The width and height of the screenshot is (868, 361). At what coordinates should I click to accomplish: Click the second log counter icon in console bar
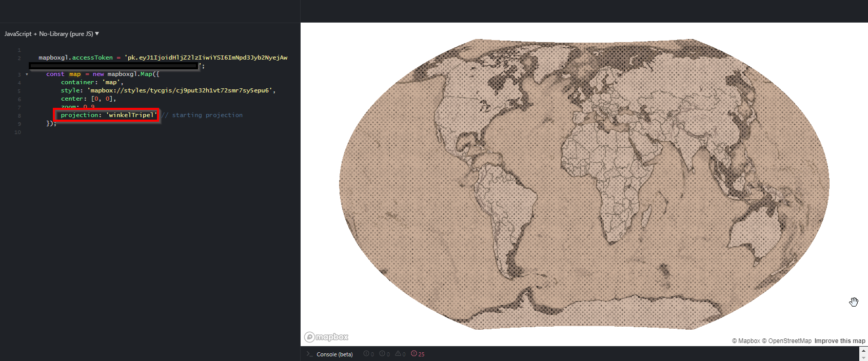point(384,354)
